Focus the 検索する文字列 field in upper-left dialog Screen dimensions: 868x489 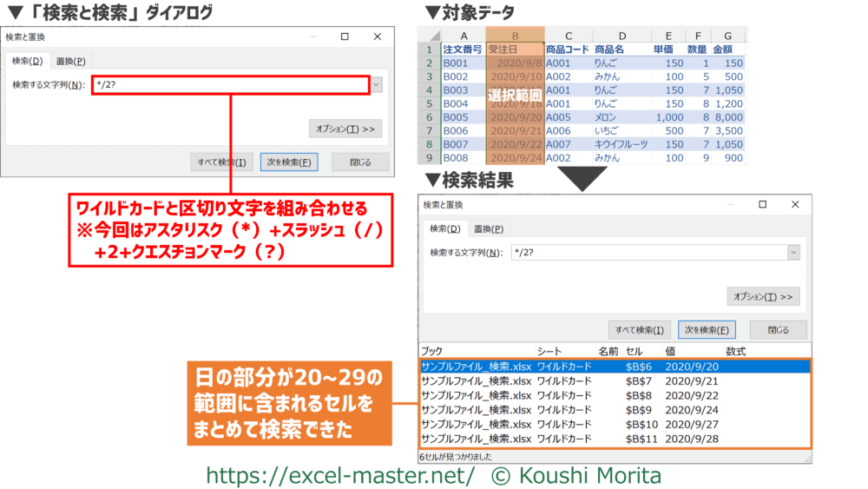point(230,85)
